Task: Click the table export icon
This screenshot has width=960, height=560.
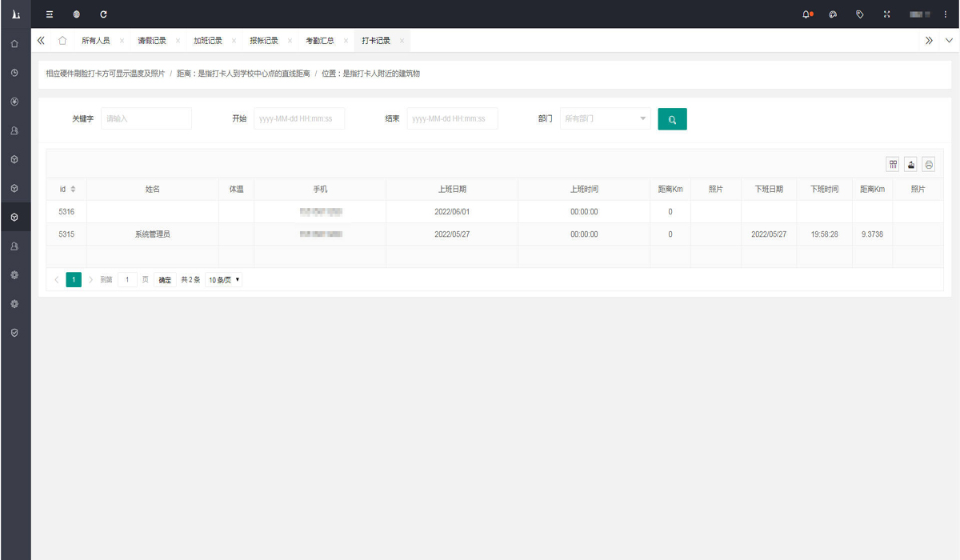Action: [x=910, y=164]
